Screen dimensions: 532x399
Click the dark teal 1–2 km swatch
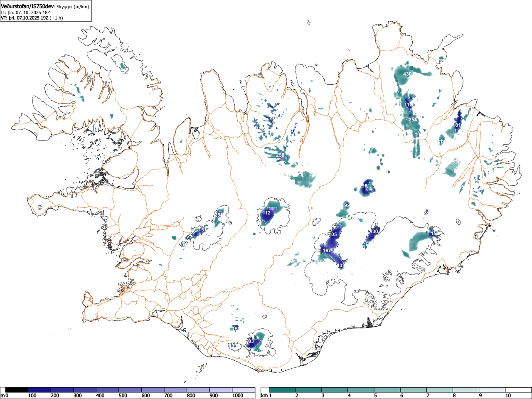283,390
